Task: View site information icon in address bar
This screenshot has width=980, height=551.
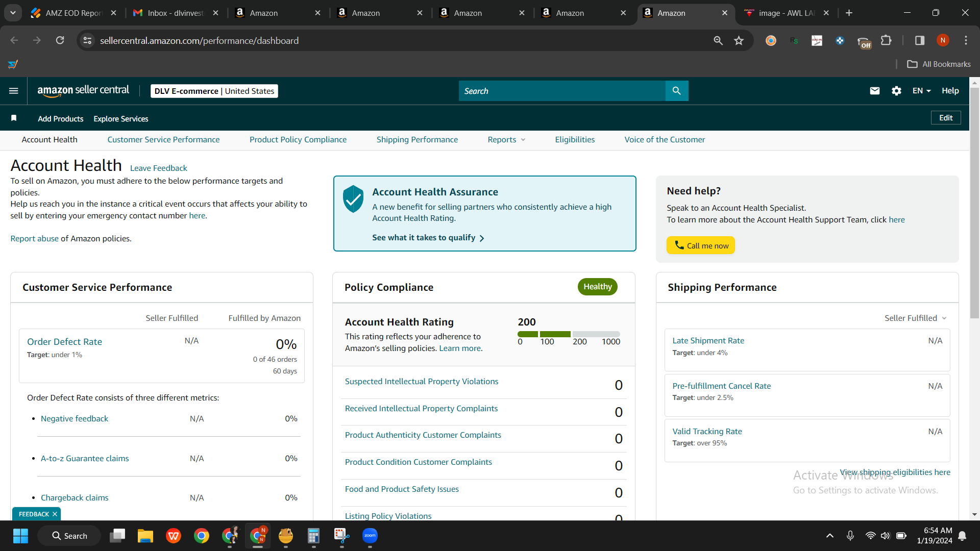Action: click(88, 40)
